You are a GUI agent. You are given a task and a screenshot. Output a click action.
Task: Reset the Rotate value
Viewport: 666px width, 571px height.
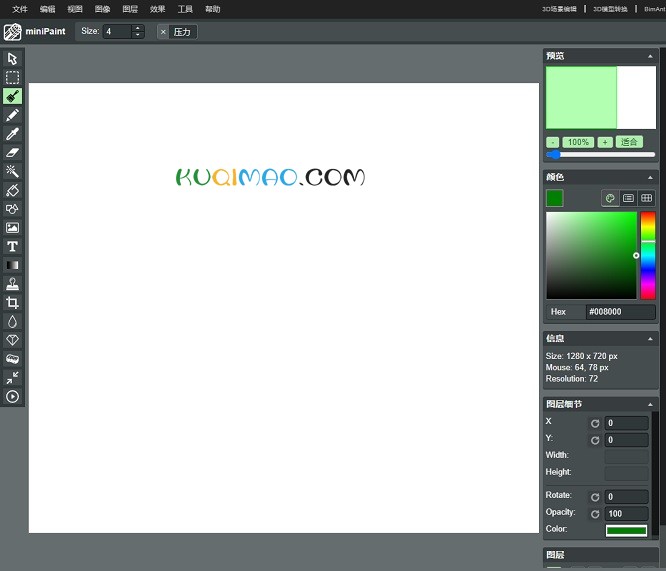coord(595,497)
